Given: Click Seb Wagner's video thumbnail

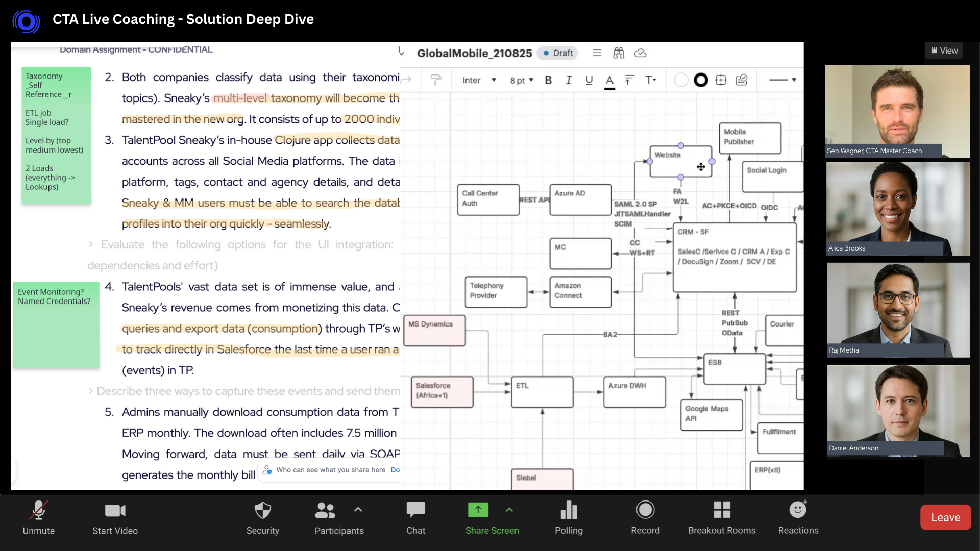Looking at the screenshot, I should [897, 111].
